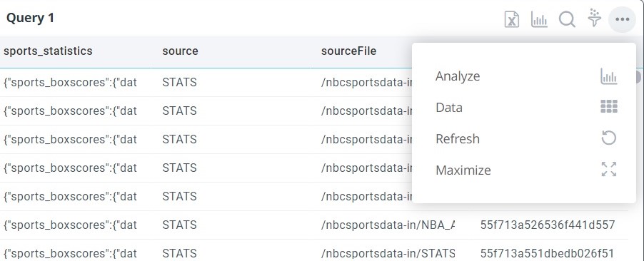Image resolution: width=644 pixels, height=261 pixels.
Task: Click the grid icon beside Data
Action: [609, 106]
